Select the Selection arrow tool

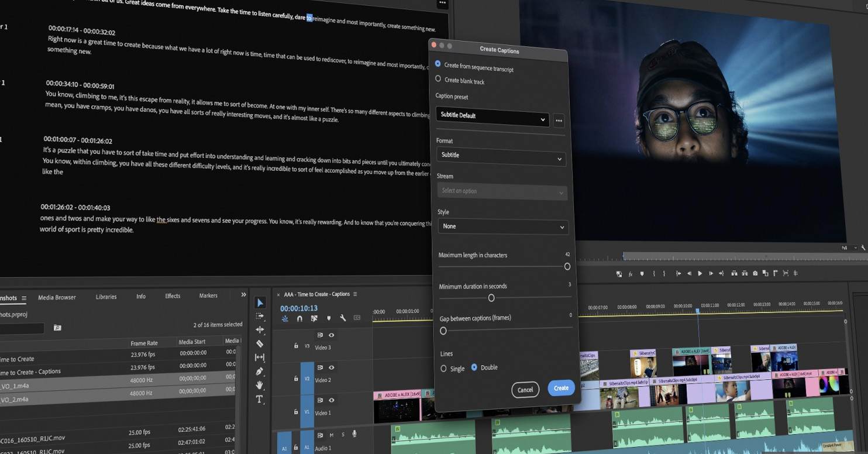coord(260,302)
